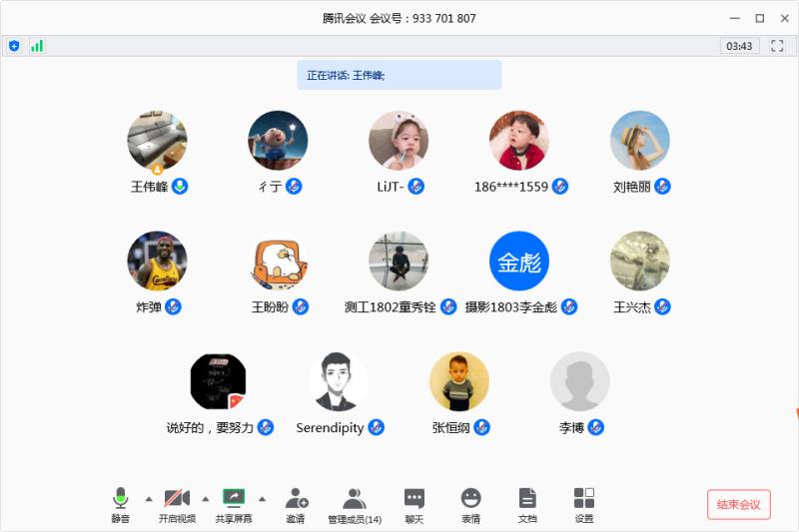Toggle the mic icon next to 刘艳丽
This screenshot has height=532, width=799.
(662, 187)
